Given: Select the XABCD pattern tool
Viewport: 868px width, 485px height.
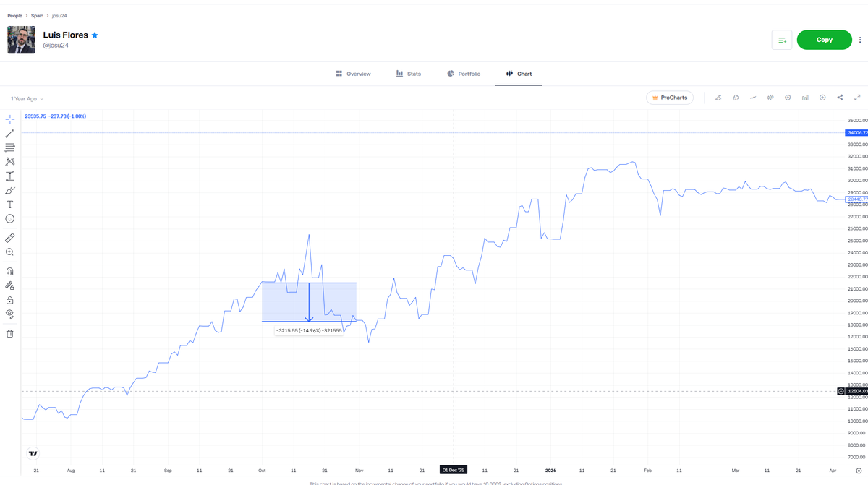Looking at the screenshot, I should pyautogui.click(x=10, y=162).
